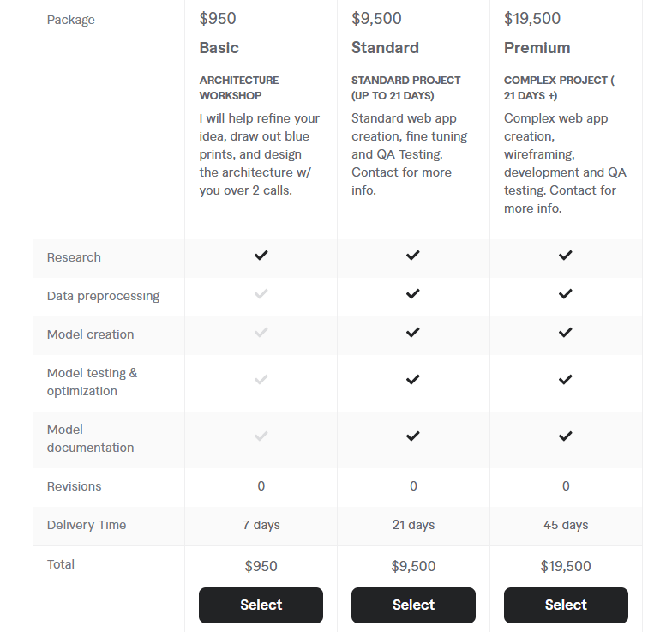Click Premium Research checkmark
This screenshot has width=672, height=632.
tap(566, 256)
